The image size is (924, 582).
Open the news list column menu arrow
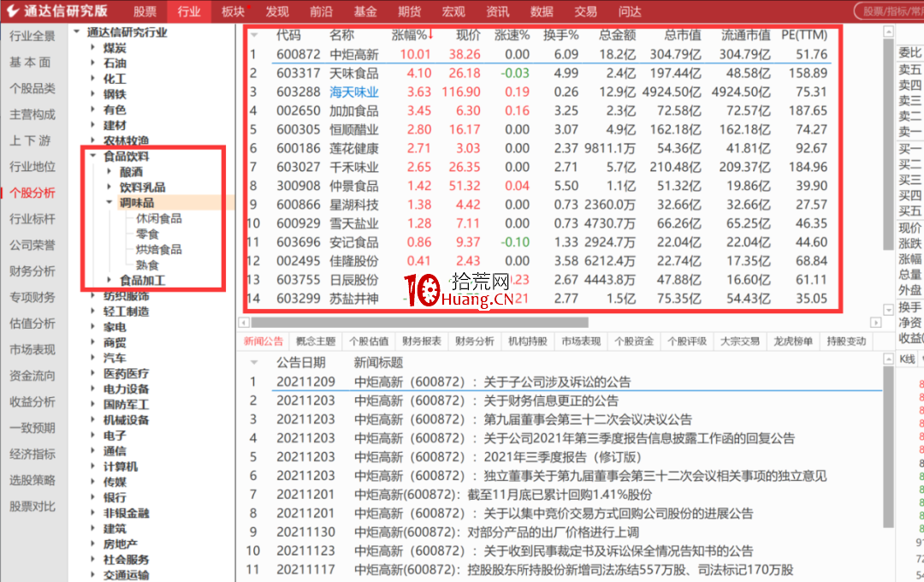point(254,362)
